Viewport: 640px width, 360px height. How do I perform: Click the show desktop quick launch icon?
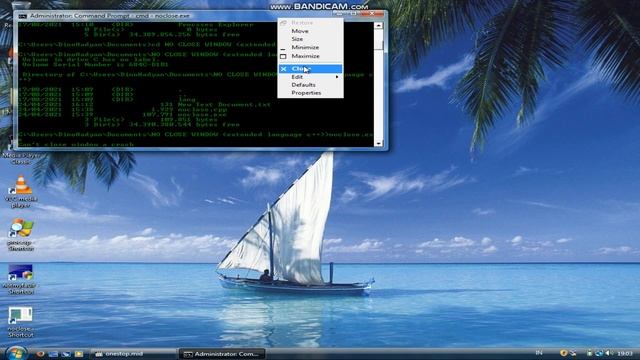[x=53, y=354]
